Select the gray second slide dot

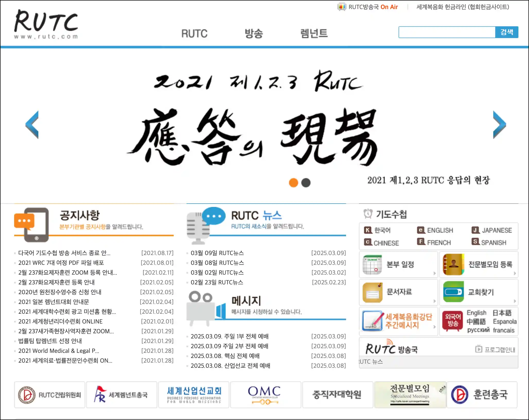(306, 183)
